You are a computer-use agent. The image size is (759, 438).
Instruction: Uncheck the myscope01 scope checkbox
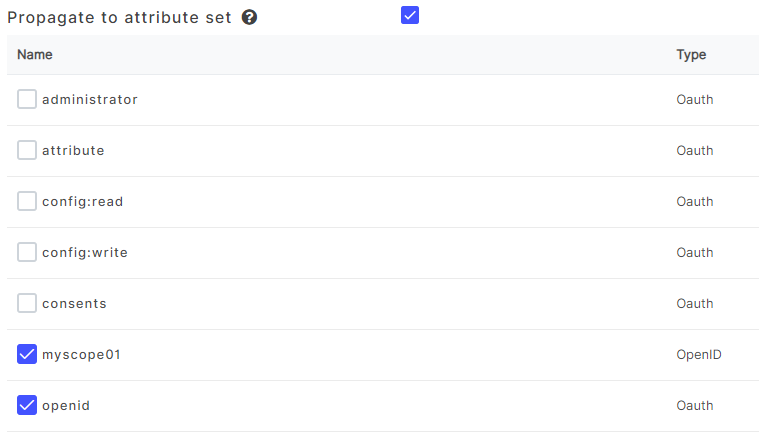coord(27,354)
